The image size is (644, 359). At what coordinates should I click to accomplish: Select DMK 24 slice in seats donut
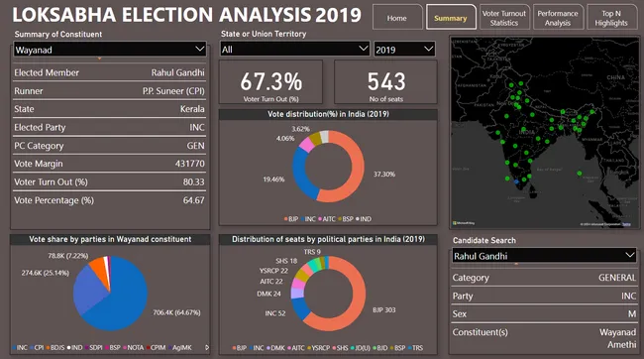297,294
